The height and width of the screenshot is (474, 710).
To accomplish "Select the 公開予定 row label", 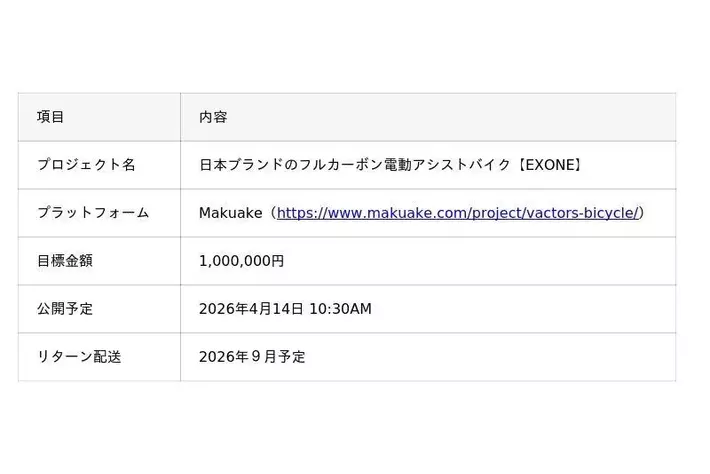I will pyautogui.click(x=65, y=309).
